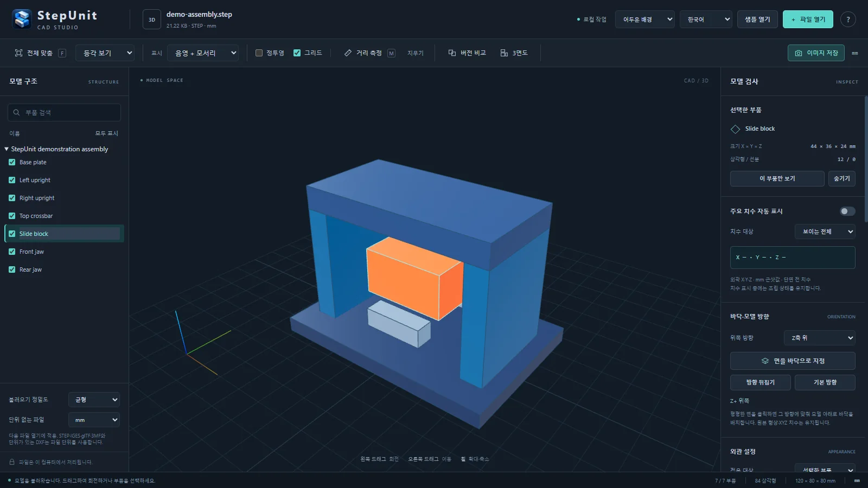Click 면을 바닥으로 지정 layers button

point(793,361)
